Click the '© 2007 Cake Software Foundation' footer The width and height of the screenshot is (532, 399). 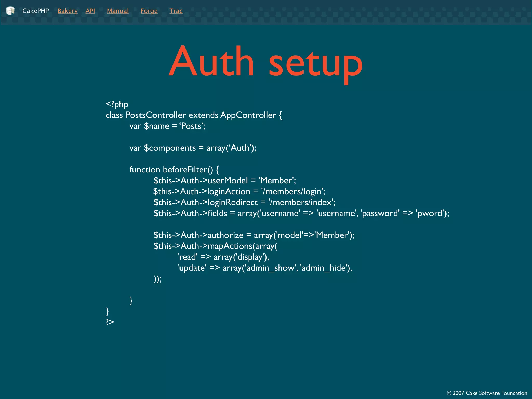[487, 393]
